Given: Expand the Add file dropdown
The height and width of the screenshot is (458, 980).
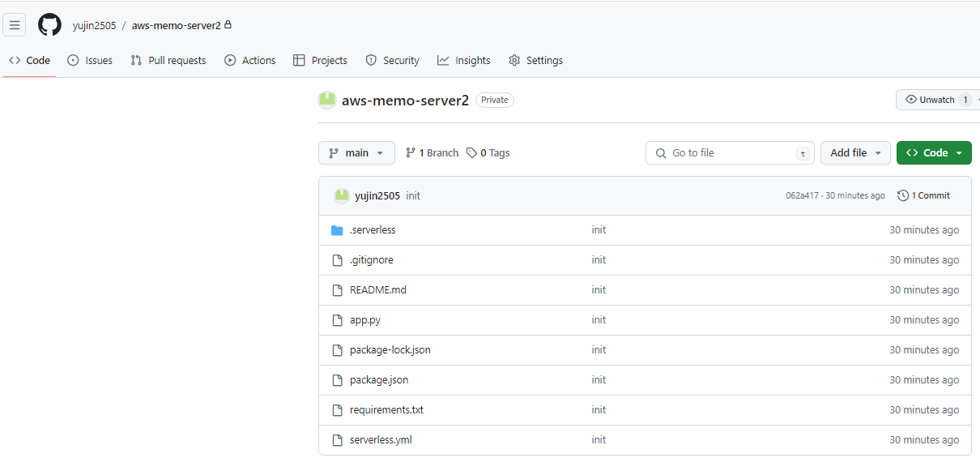Looking at the screenshot, I should pos(855,153).
